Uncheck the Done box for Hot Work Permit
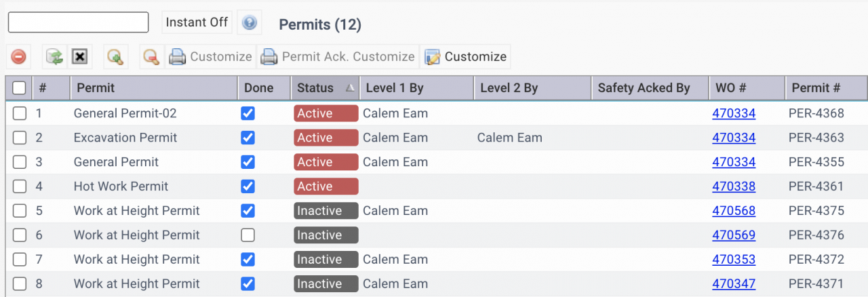This screenshot has width=868, height=297. [x=248, y=186]
